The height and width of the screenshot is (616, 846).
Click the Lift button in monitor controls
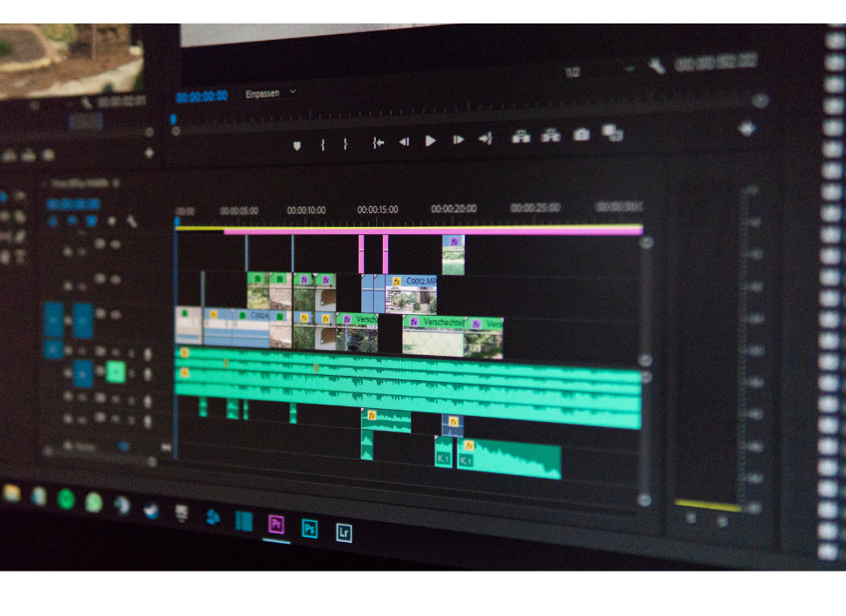pyautogui.click(x=520, y=137)
